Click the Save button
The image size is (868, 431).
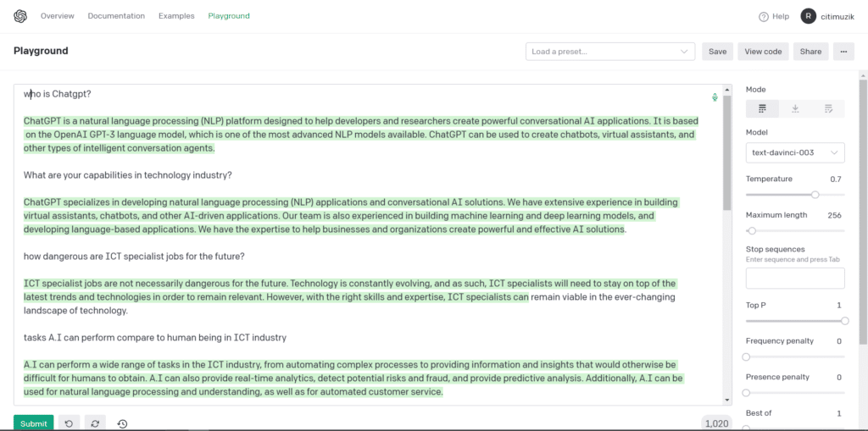[x=717, y=52]
